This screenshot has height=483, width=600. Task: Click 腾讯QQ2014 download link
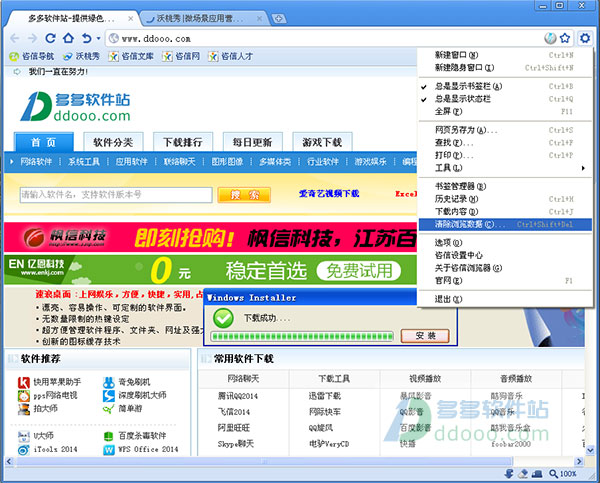[x=238, y=396]
